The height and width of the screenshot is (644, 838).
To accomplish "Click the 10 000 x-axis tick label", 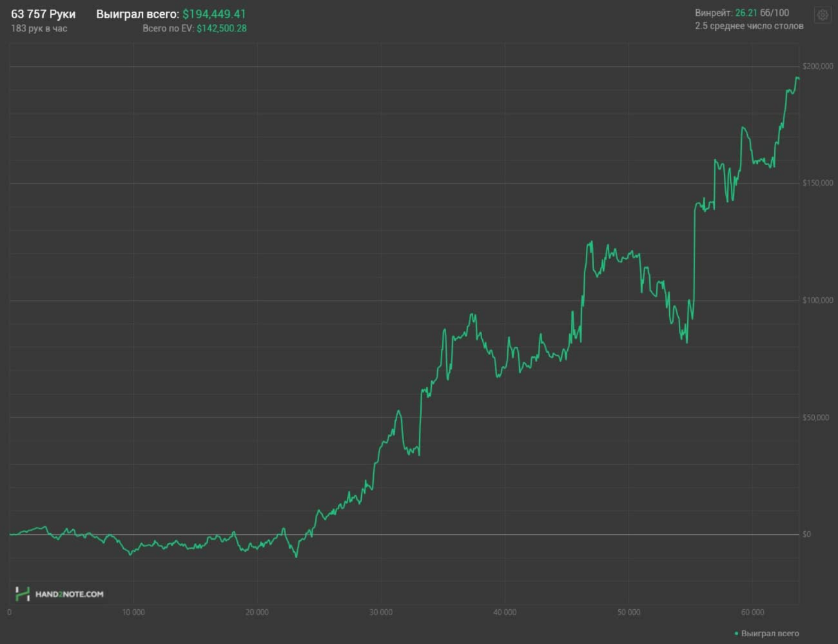I will click(133, 612).
